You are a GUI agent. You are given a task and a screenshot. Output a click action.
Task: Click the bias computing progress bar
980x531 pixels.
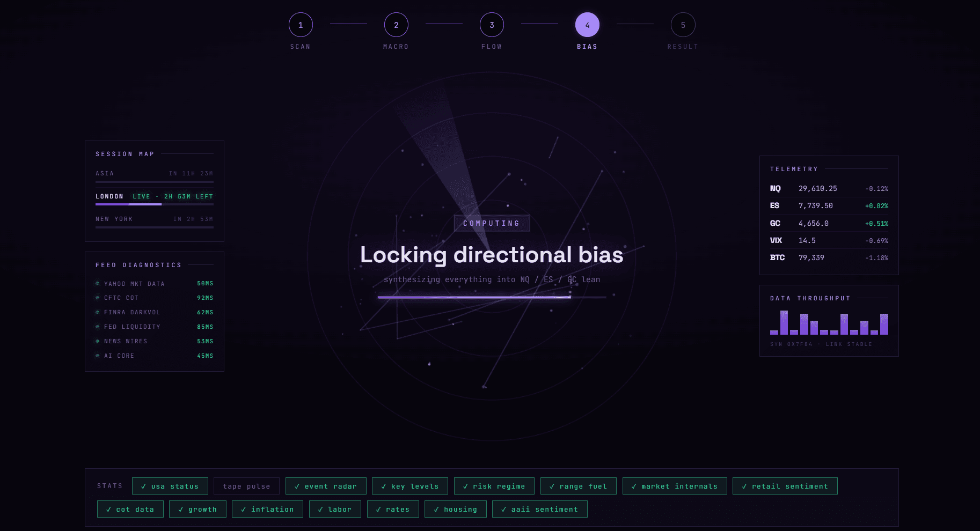tap(492, 297)
